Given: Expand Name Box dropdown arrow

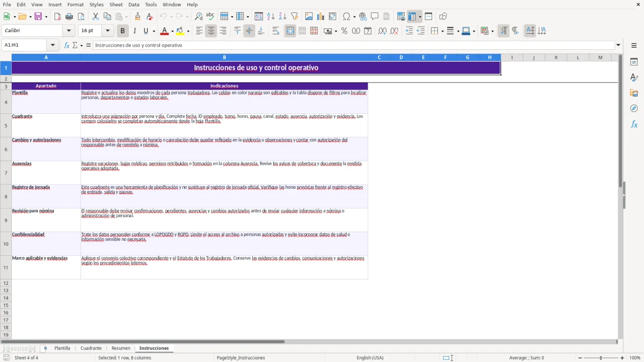Looking at the screenshot, I should [x=53, y=45].
